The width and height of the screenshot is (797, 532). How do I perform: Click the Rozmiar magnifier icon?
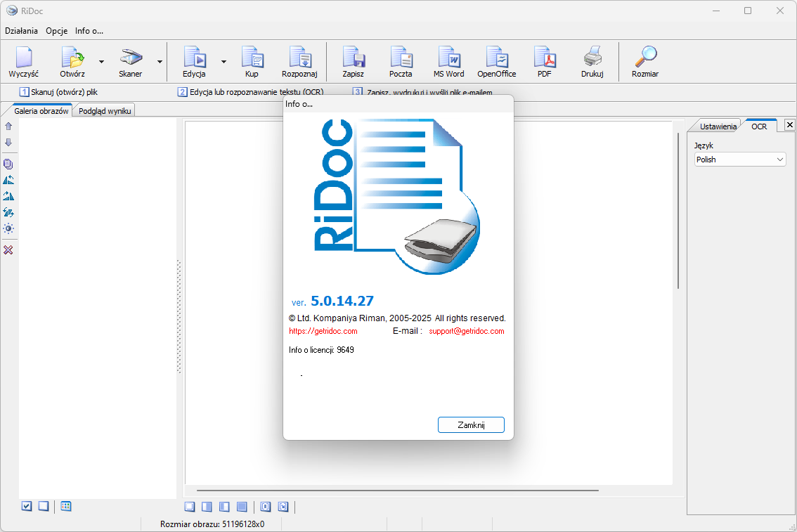click(645, 57)
